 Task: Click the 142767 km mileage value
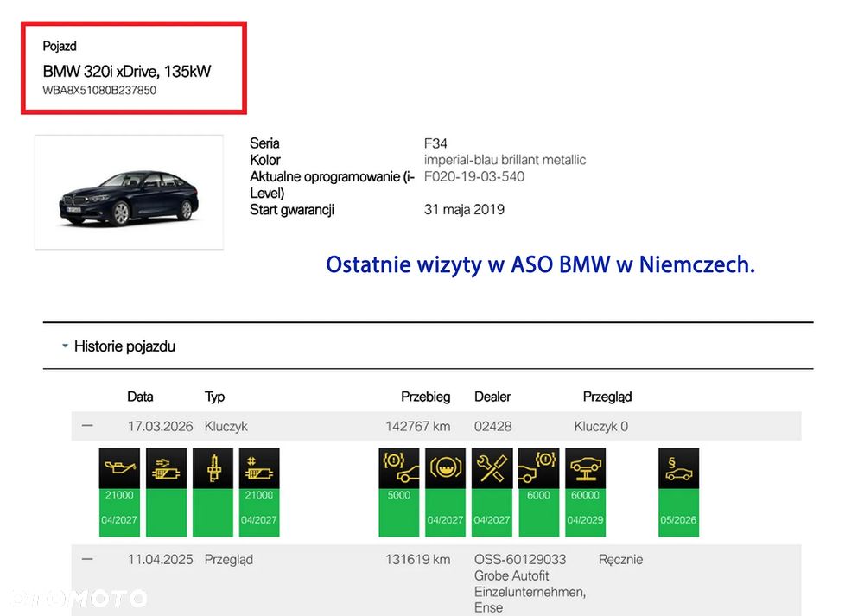click(417, 427)
